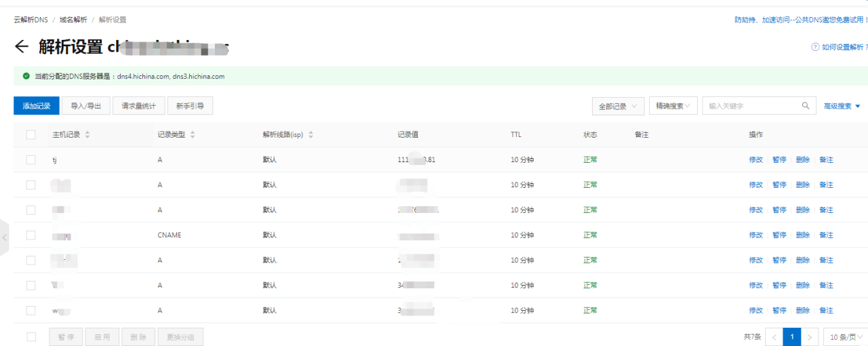This screenshot has width=868, height=346.
Task: Expand 高级搜索 advanced search
Action: tap(842, 106)
